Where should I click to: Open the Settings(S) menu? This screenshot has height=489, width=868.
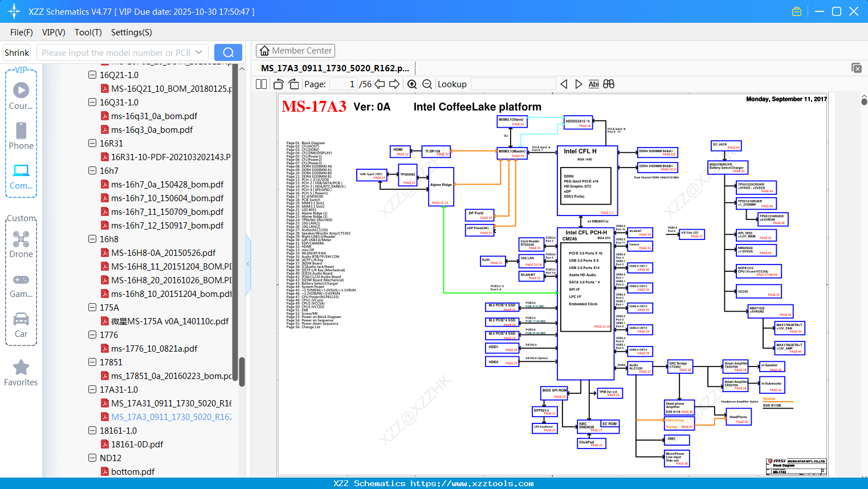tap(132, 32)
